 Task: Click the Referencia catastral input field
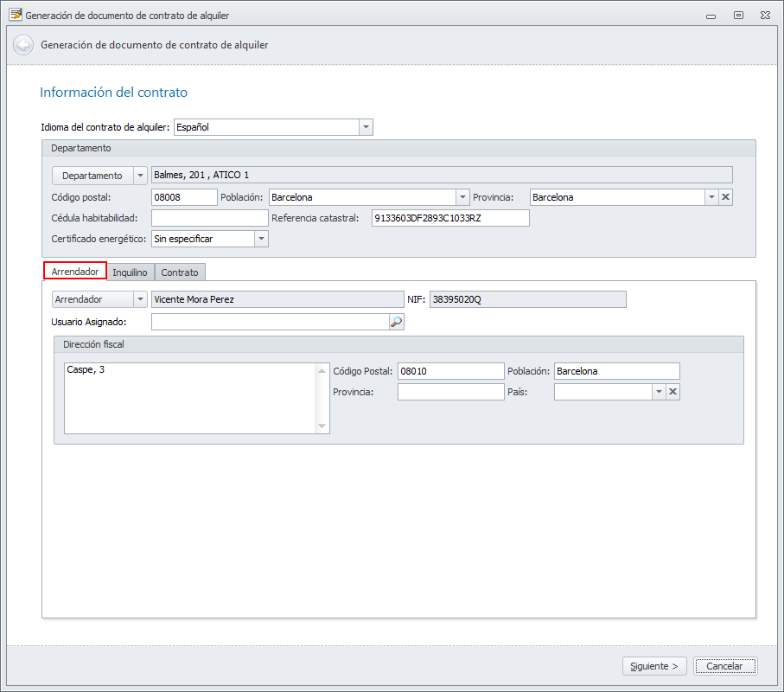(x=450, y=218)
